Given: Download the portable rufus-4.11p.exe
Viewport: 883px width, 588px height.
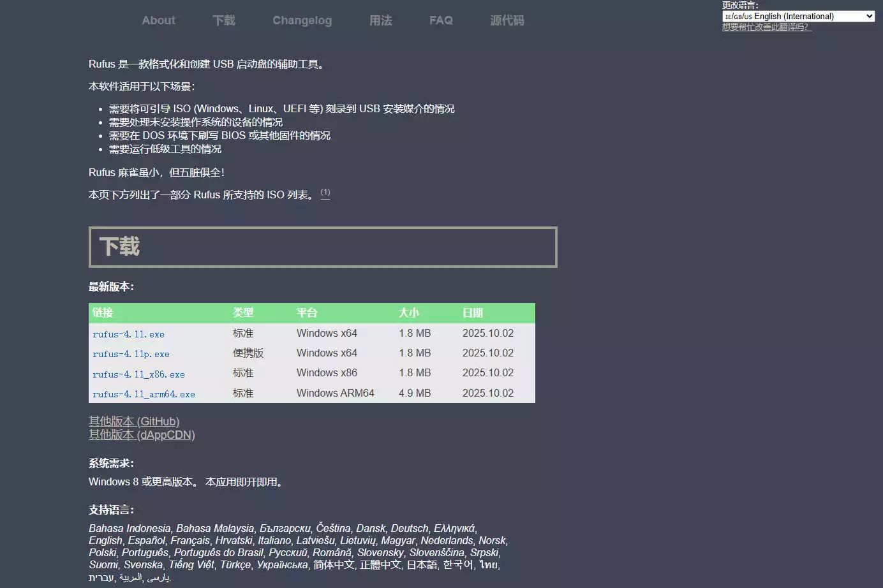Looking at the screenshot, I should pyautogui.click(x=131, y=354).
